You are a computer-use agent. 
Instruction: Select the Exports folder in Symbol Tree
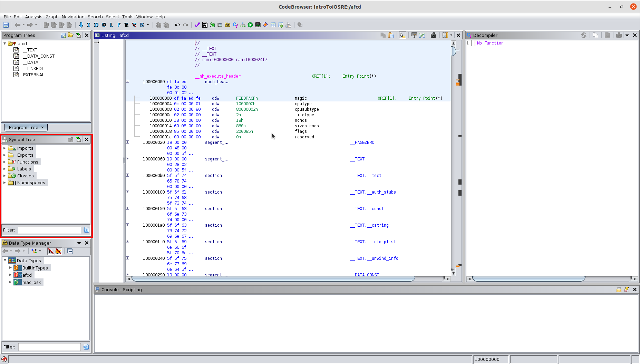click(x=25, y=155)
